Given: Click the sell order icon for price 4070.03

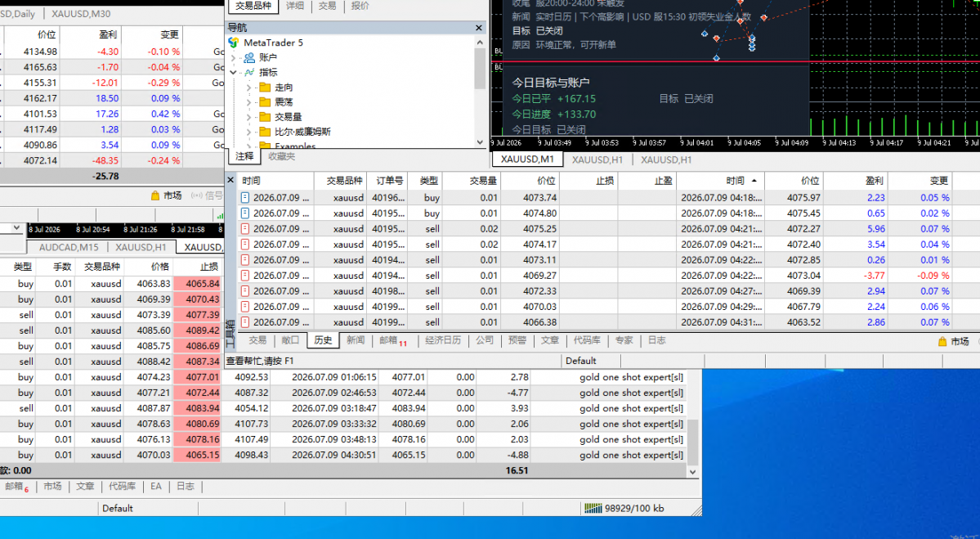Looking at the screenshot, I should click(245, 307).
